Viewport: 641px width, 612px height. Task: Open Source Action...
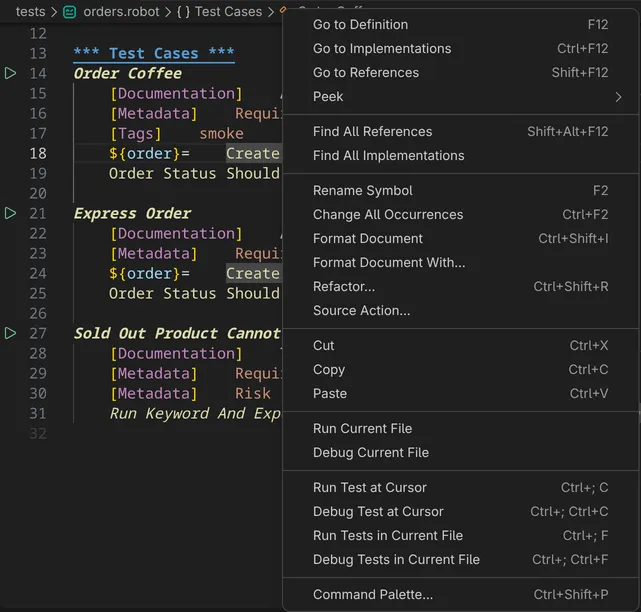pos(460,311)
